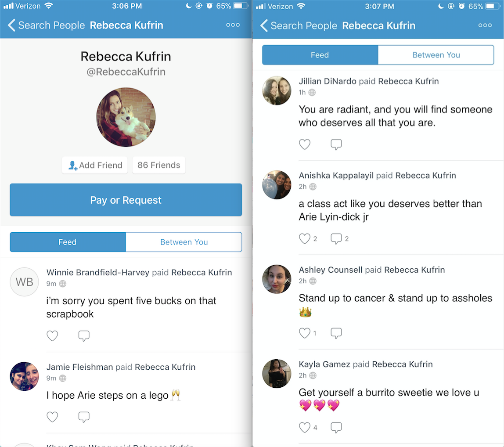Open Rebecca Kufrin's profile photo

click(x=126, y=117)
